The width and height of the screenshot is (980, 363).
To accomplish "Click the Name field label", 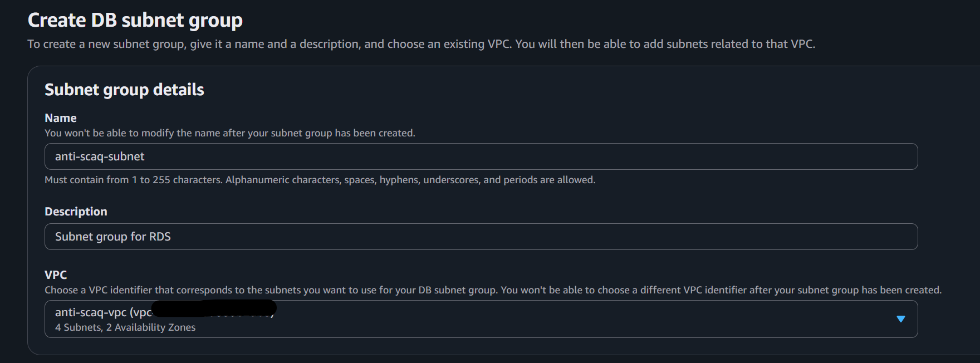I will 61,118.
